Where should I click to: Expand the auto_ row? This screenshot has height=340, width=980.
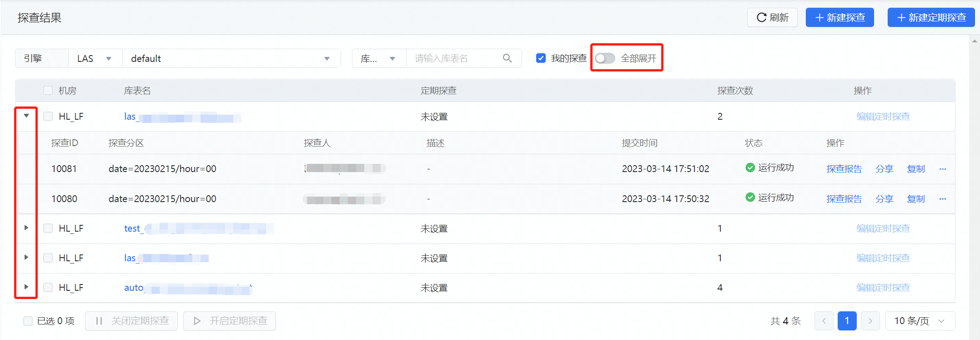click(26, 287)
